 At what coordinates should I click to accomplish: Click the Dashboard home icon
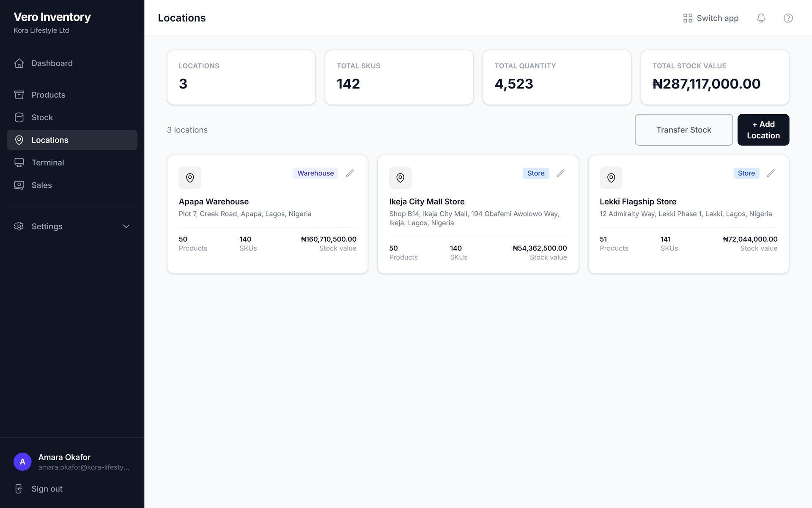point(19,63)
